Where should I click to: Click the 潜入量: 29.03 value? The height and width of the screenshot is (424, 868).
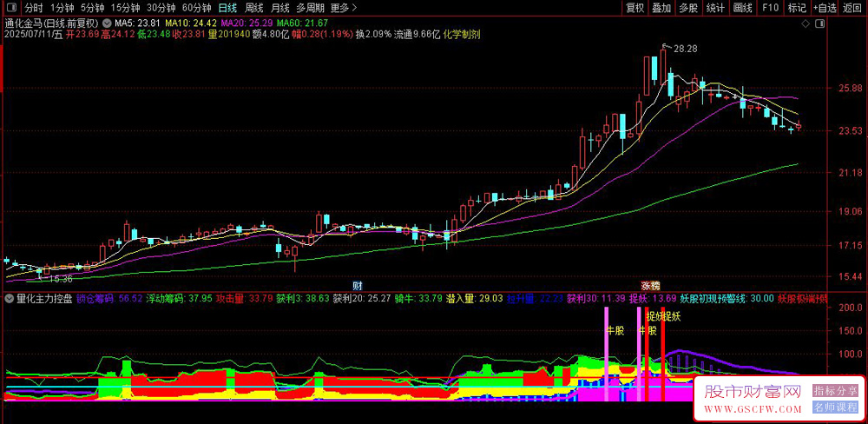[x=474, y=299]
